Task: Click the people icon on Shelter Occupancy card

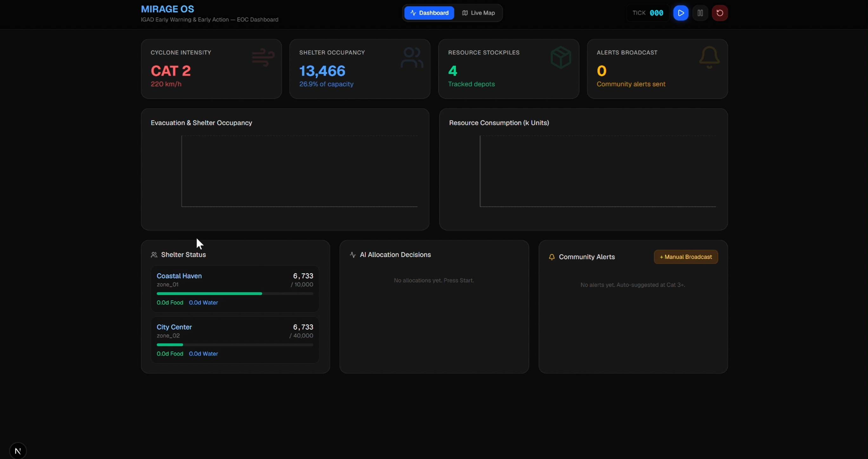Action: click(412, 57)
